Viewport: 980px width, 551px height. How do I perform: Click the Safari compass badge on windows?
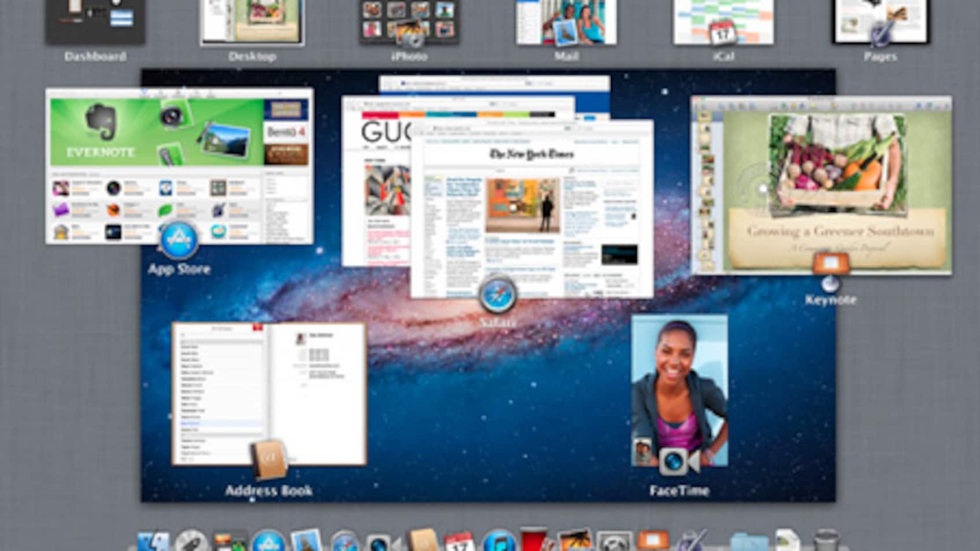click(x=497, y=294)
